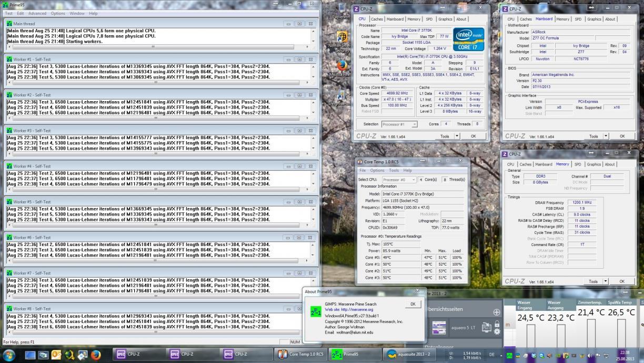Click the scroll-up arrow in Main thread window
This screenshot has height=363, width=644.
pyautogui.click(x=313, y=30)
